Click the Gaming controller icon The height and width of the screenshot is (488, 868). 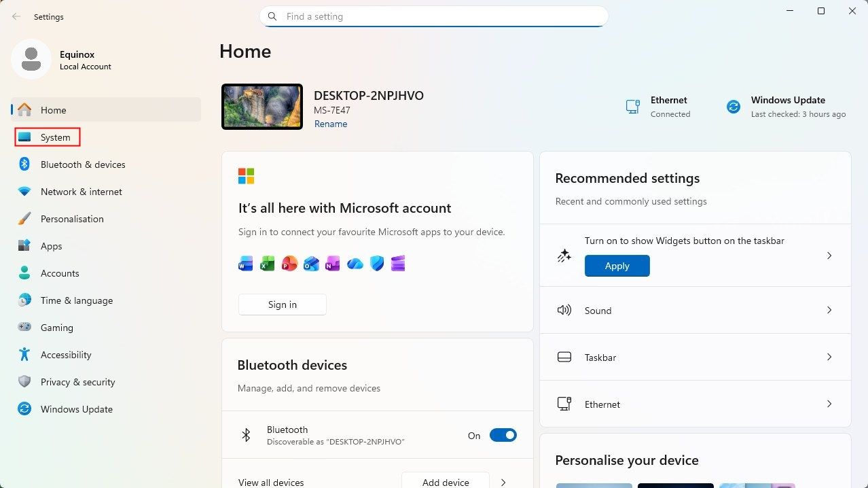click(x=24, y=328)
